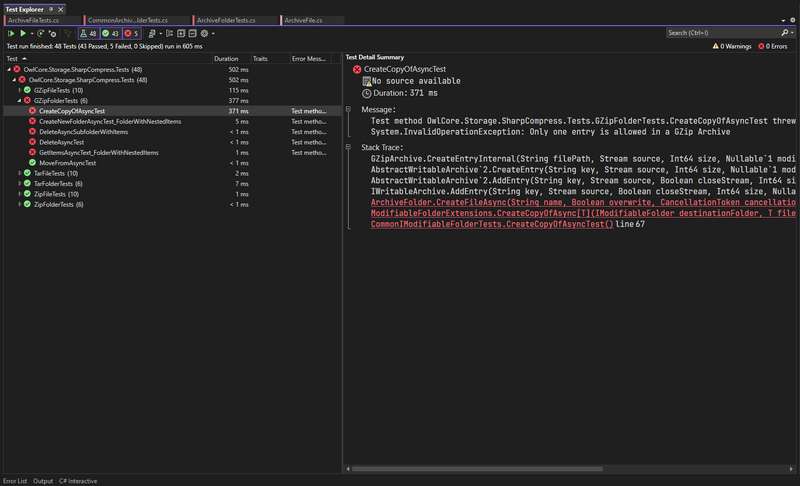Expand the TarFolderTests node
The width and height of the screenshot is (800, 486).
pos(19,184)
